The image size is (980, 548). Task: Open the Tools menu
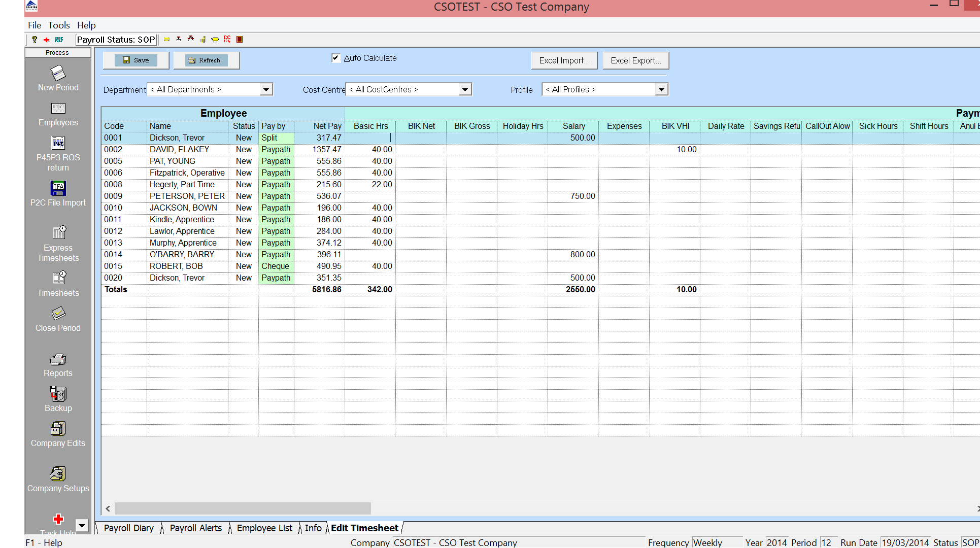tap(59, 25)
